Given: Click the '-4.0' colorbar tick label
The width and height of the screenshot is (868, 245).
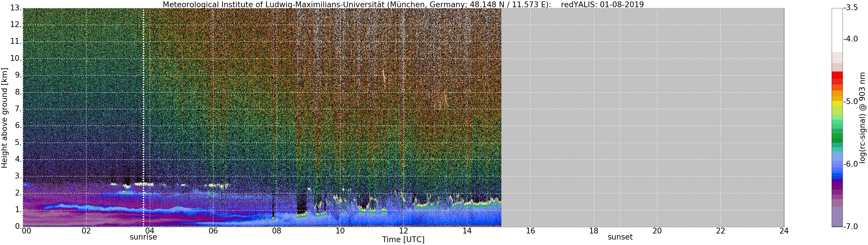Looking at the screenshot, I should 851,39.
